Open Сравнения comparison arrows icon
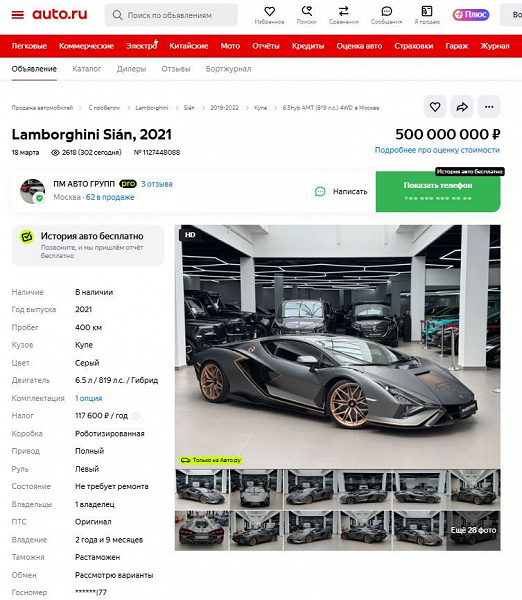Screen dimensions: 522x600 (x=344, y=15)
